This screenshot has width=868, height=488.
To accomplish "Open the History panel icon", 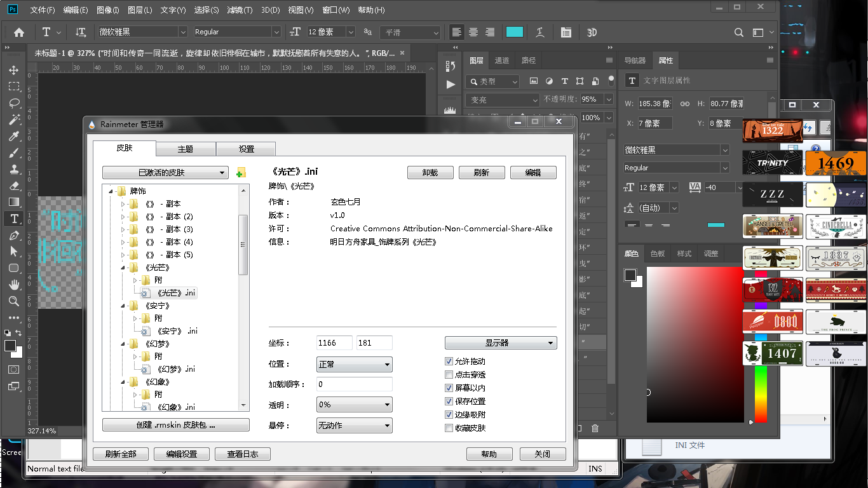I will [451, 66].
